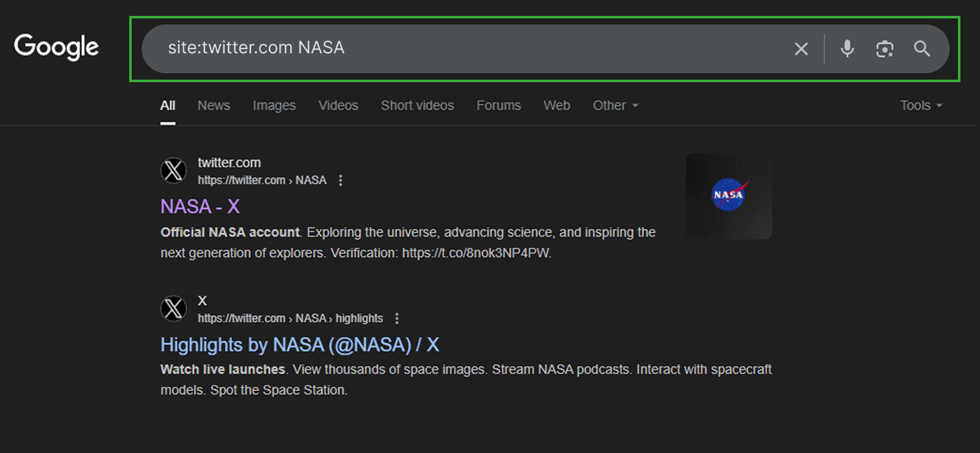Click the 'Watch live launches' snippet text
Viewport: 980px width, 453px height.
click(x=222, y=370)
